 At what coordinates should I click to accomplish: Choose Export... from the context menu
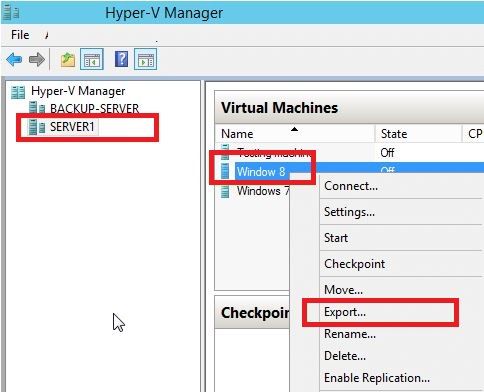[401, 312]
